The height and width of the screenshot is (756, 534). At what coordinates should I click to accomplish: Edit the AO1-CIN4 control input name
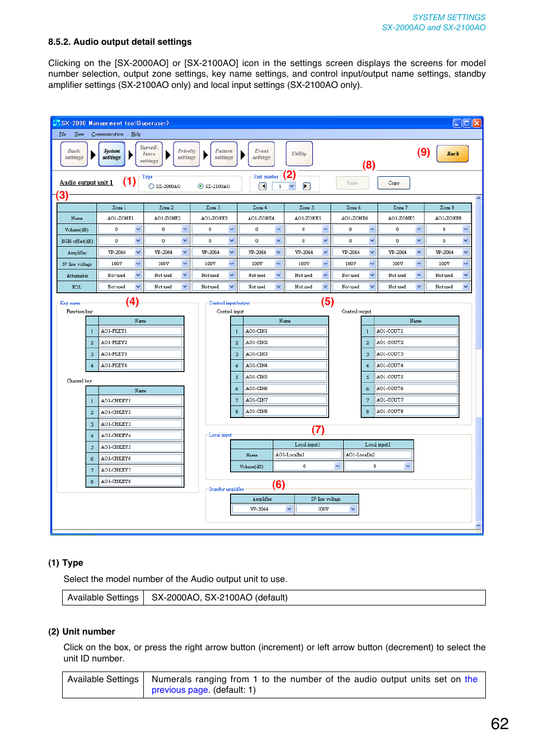(x=285, y=365)
